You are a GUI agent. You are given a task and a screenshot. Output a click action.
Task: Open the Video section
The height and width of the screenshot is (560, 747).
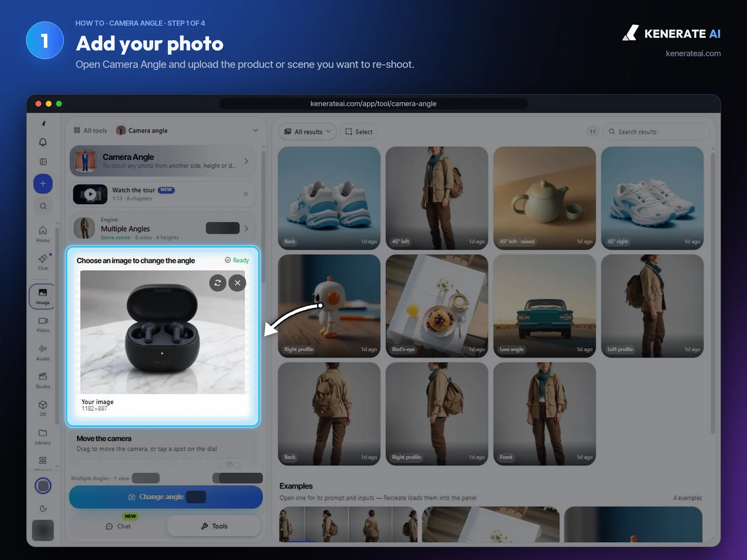(43, 324)
